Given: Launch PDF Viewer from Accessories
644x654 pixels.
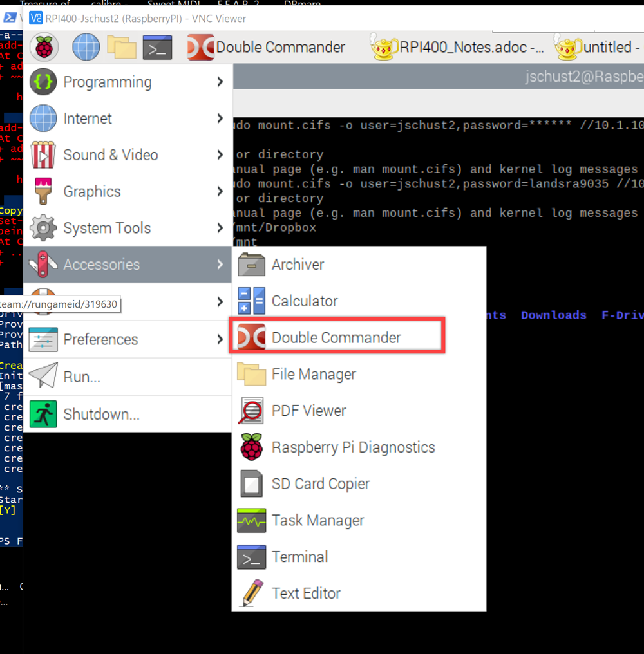Looking at the screenshot, I should (x=359, y=411).
